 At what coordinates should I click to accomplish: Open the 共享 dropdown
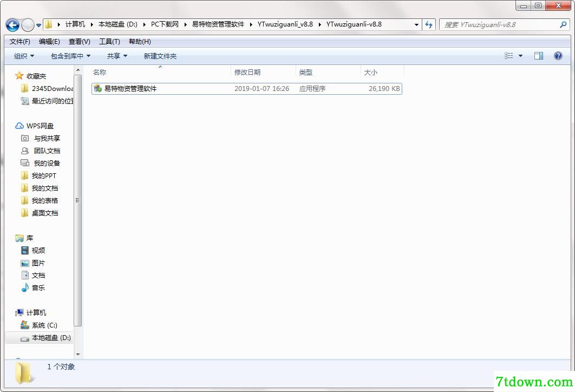click(x=117, y=56)
